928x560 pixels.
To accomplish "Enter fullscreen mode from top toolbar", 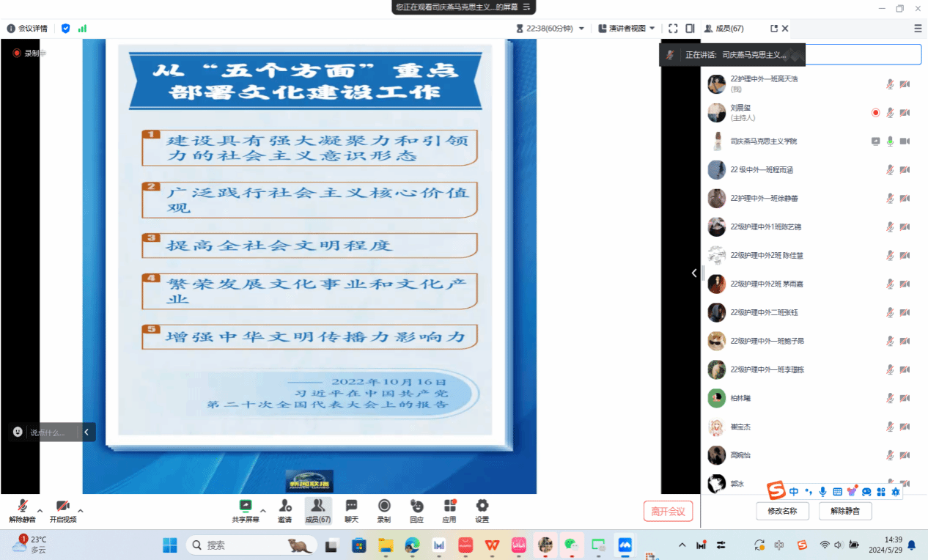I will [673, 29].
